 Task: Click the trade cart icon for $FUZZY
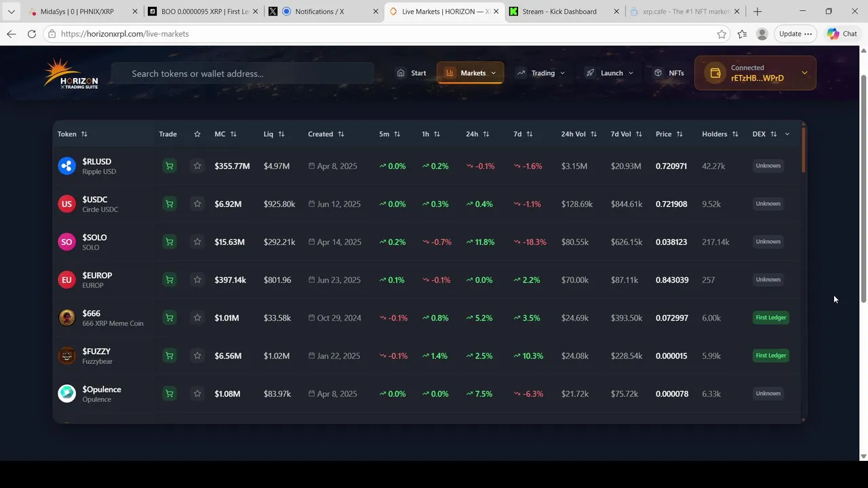point(170,356)
